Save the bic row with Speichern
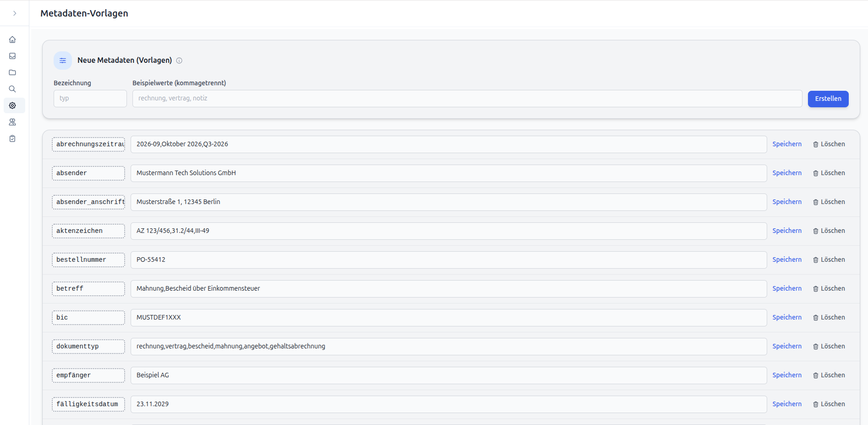Image resolution: width=868 pixels, height=425 pixels. (787, 317)
